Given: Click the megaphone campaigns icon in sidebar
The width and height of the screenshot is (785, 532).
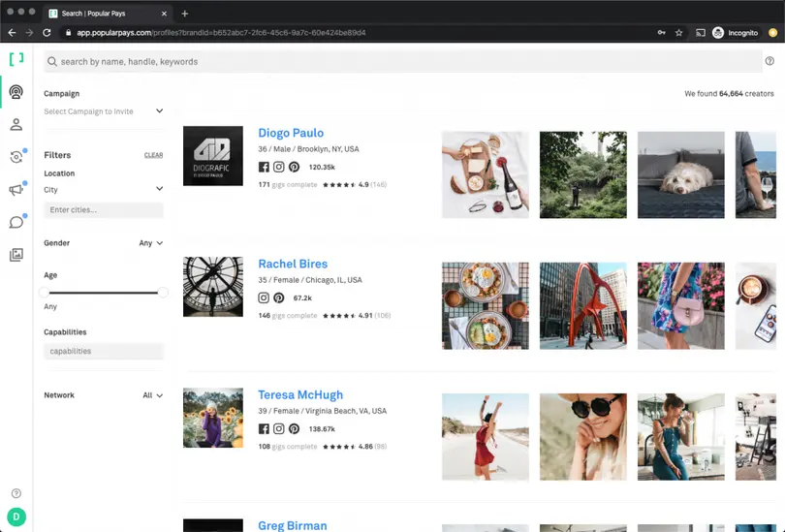Looking at the screenshot, I should pos(16,190).
